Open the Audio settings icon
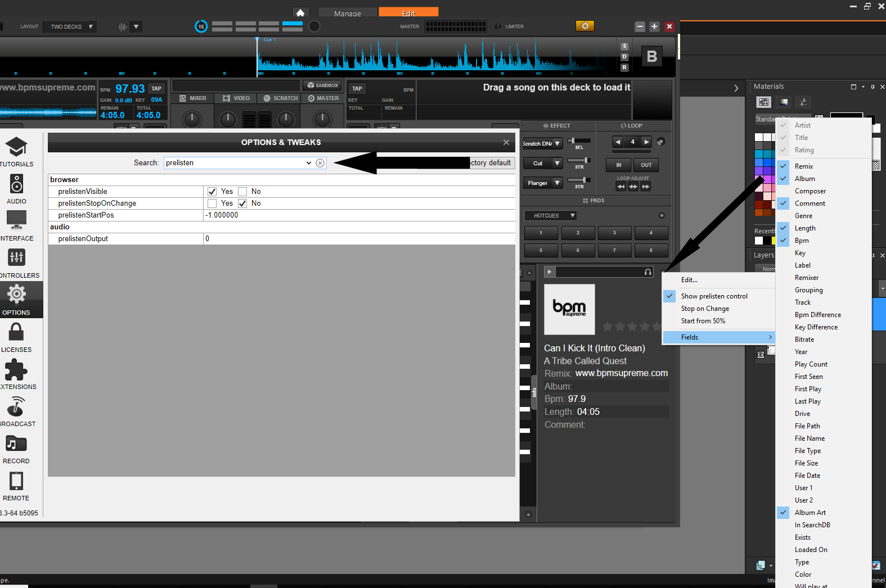The image size is (886, 588). (16, 184)
